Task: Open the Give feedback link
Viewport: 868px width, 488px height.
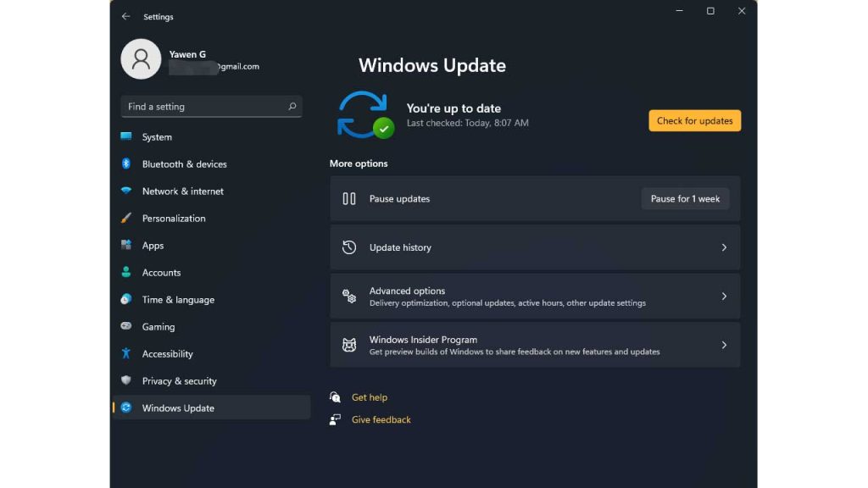Action: coord(381,419)
